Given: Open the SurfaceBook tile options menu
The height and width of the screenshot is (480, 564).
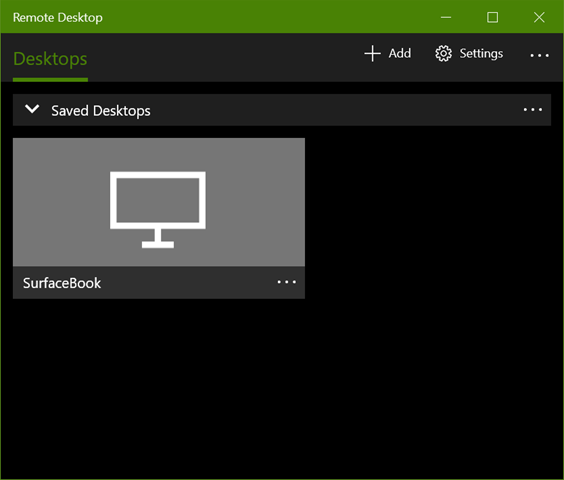Looking at the screenshot, I should (287, 282).
